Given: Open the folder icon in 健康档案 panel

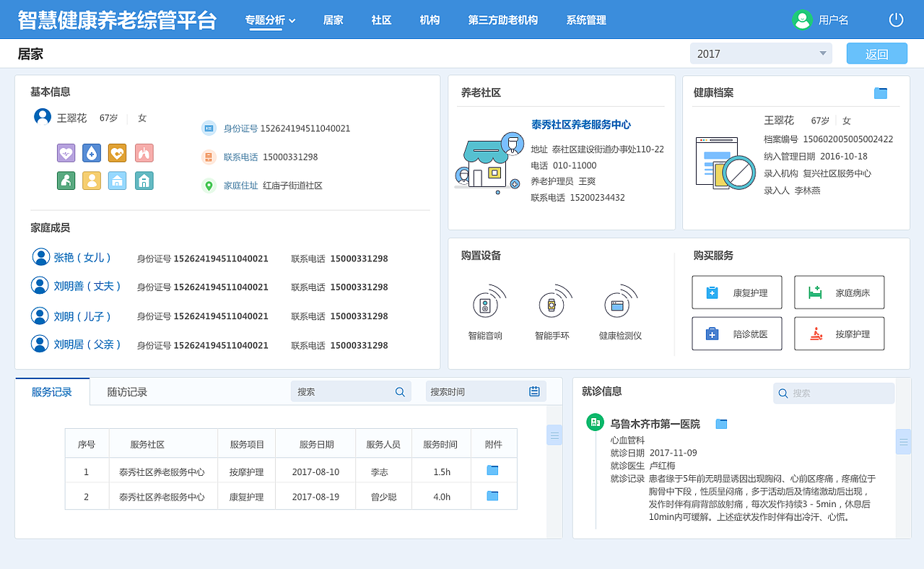Looking at the screenshot, I should [x=880, y=92].
